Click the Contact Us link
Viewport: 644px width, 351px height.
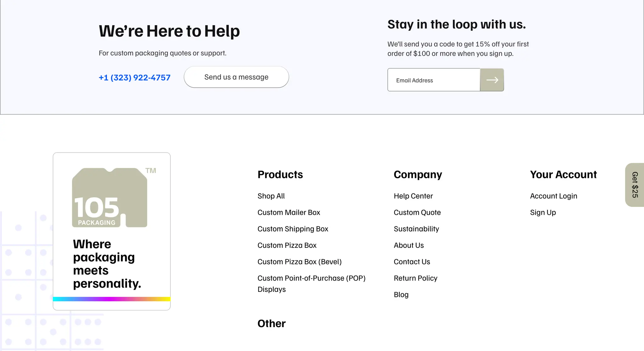[412, 262]
